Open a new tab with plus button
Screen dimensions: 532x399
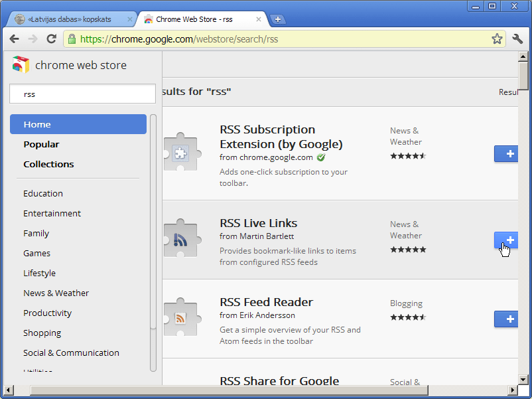coord(277,19)
